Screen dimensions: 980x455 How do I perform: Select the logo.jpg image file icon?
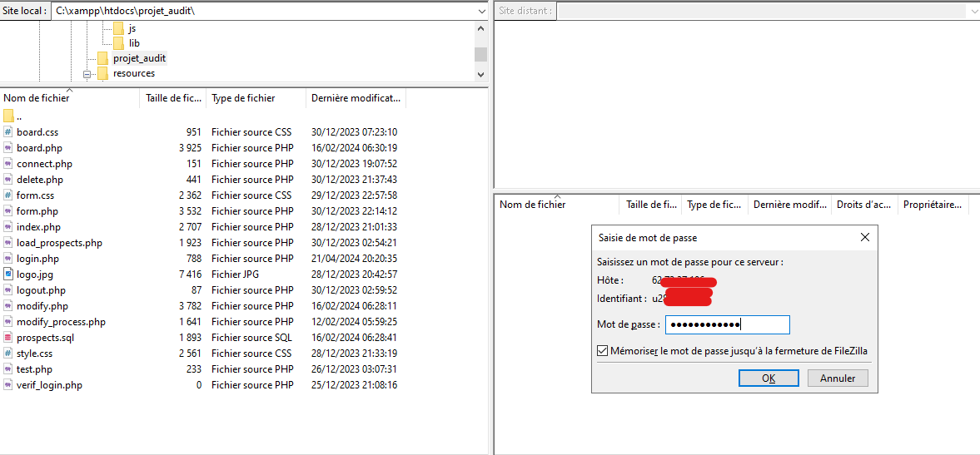pos(8,274)
